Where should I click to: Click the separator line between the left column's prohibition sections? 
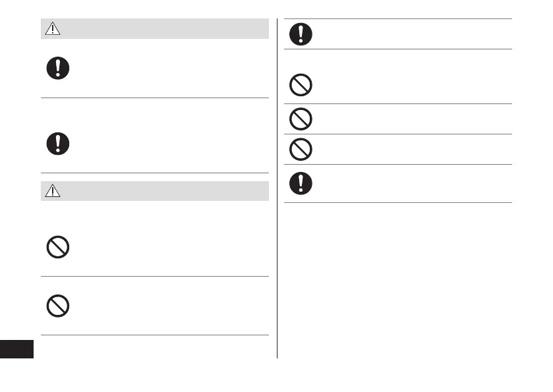point(155,277)
